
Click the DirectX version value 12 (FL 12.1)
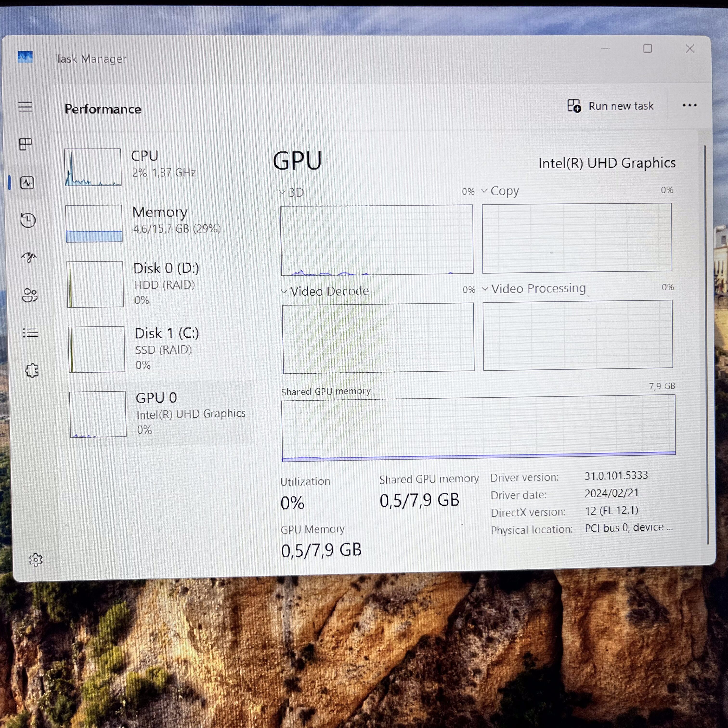611,511
